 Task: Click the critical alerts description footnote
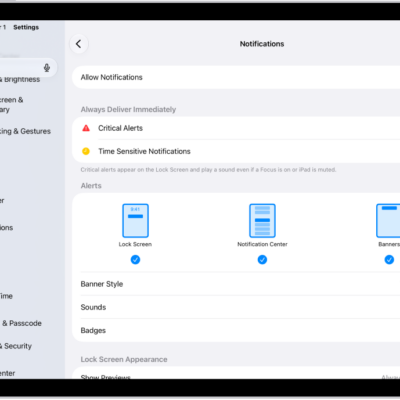pos(208,170)
